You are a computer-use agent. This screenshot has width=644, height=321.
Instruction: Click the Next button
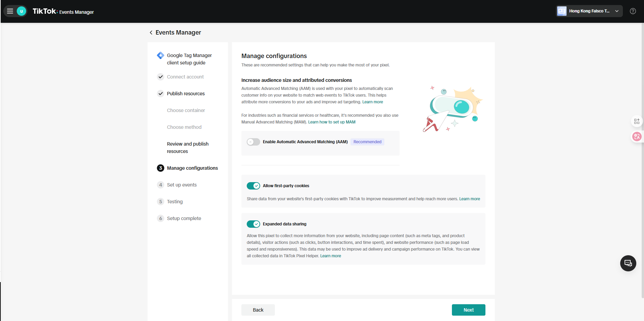(x=468, y=310)
